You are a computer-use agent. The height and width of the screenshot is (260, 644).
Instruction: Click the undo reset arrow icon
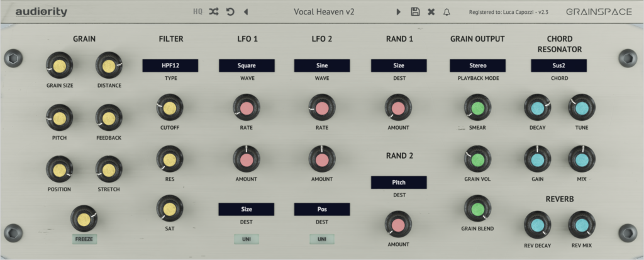click(x=230, y=12)
